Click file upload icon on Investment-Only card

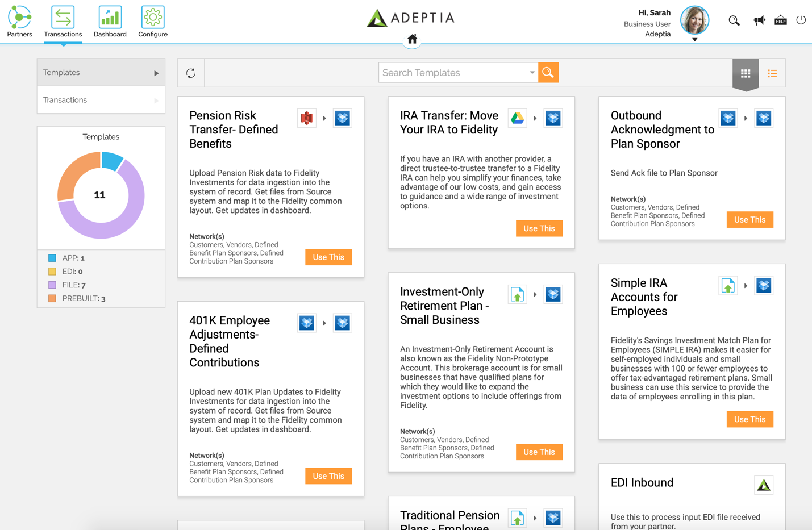click(x=517, y=294)
